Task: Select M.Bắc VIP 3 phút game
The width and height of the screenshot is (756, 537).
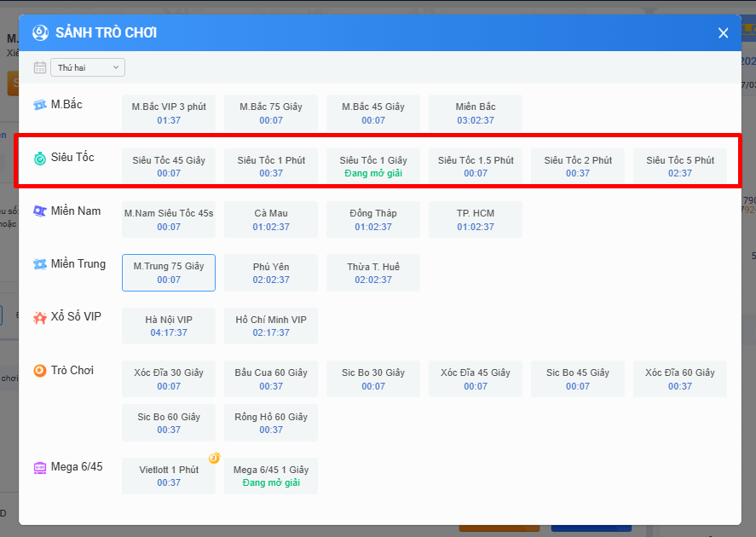Action: (x=169, y=113)
